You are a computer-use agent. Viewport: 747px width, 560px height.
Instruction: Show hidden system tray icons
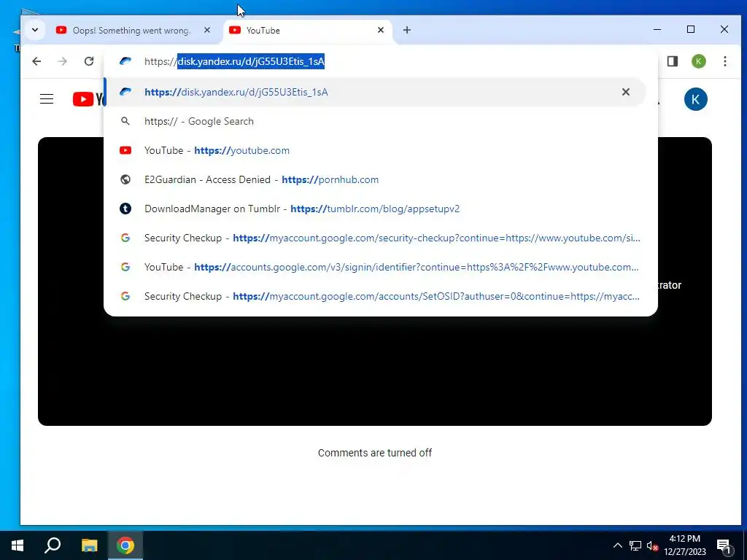tap(617, 545)
